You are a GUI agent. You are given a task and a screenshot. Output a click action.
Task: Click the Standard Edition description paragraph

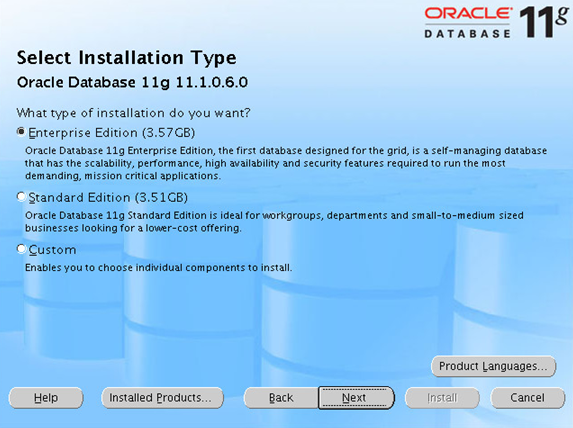[274, 221]
